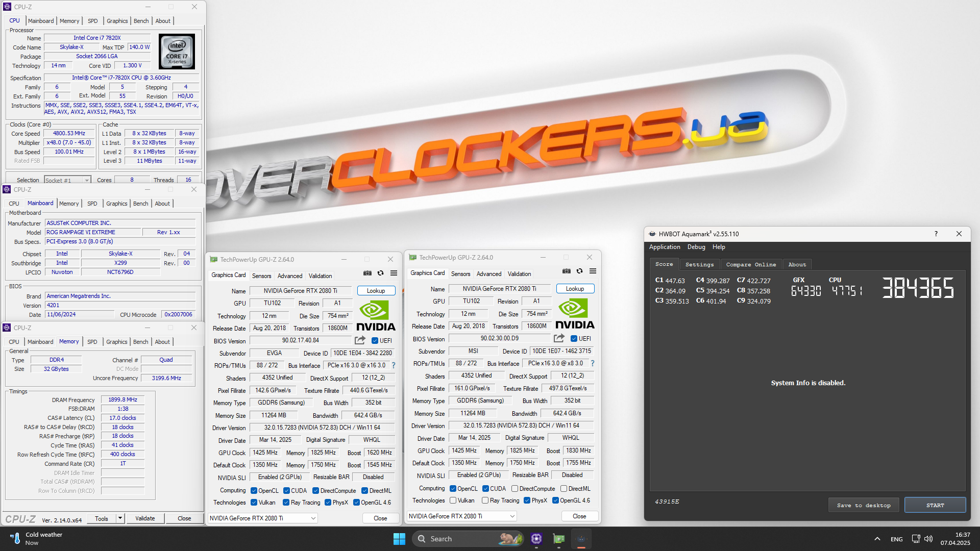
Task: Open Help menu in HWBOT Aquamark
Action: [719, 247]
